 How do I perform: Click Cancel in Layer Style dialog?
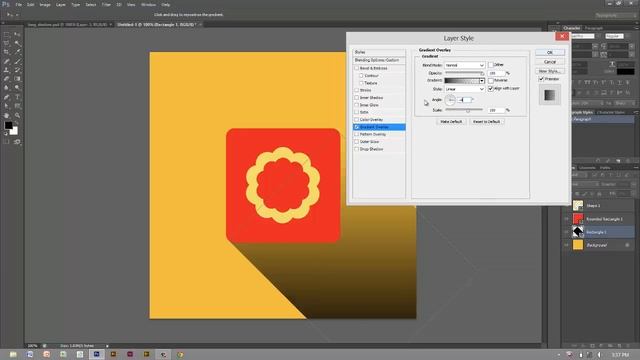550,62
